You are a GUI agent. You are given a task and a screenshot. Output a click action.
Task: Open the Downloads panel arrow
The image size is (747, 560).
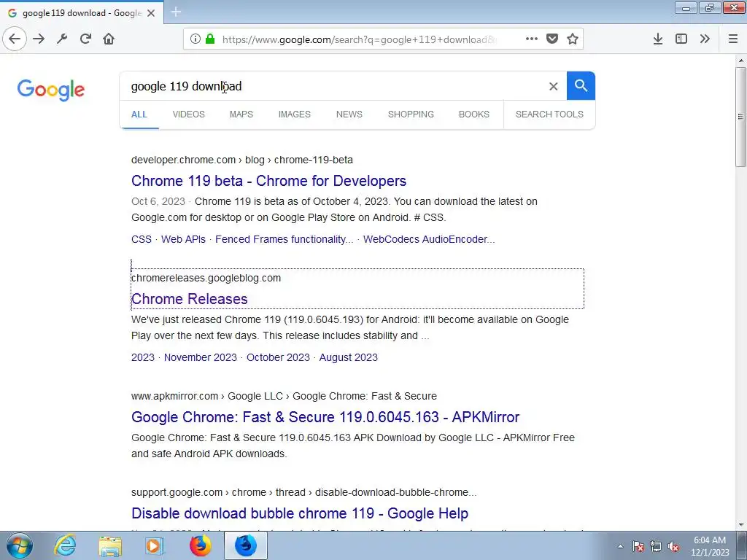[658, 39]
